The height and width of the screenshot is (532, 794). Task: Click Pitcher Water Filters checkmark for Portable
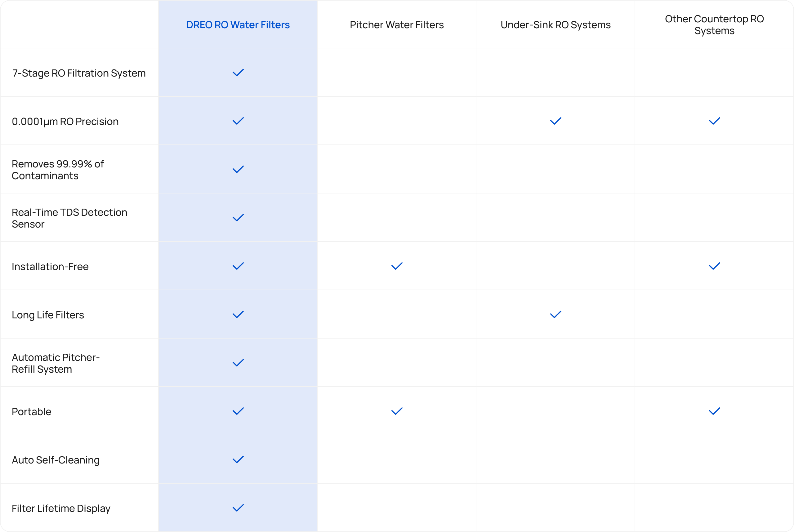click(396, 411)
